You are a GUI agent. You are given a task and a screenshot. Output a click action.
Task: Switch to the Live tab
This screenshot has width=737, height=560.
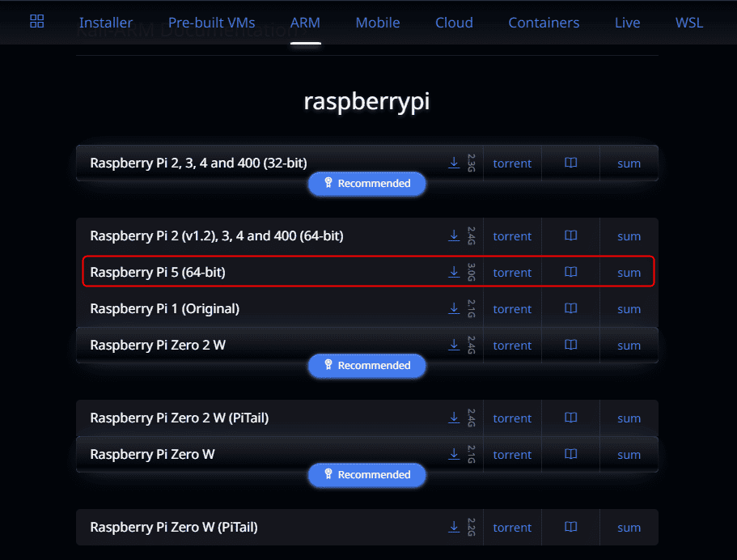tap(628, 23)
